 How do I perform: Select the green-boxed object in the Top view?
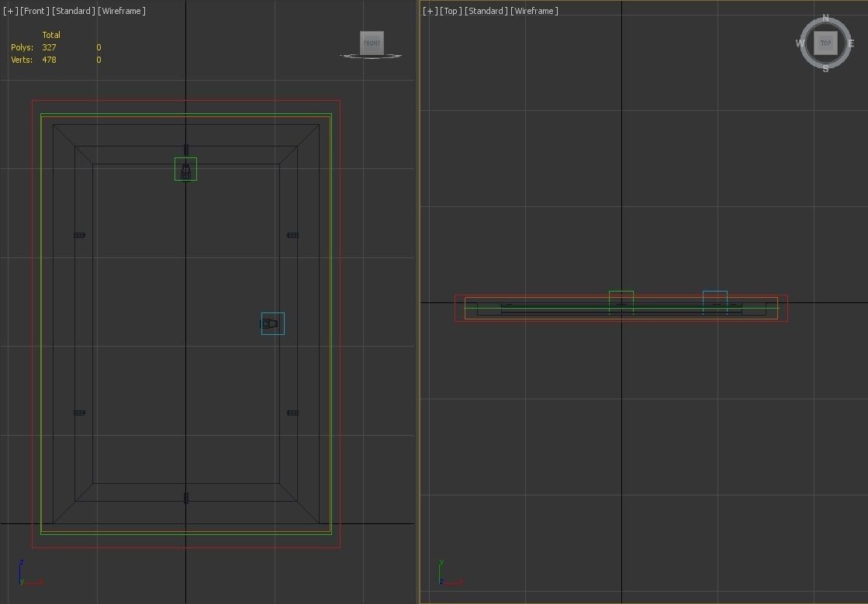click(x=621, y=302)
